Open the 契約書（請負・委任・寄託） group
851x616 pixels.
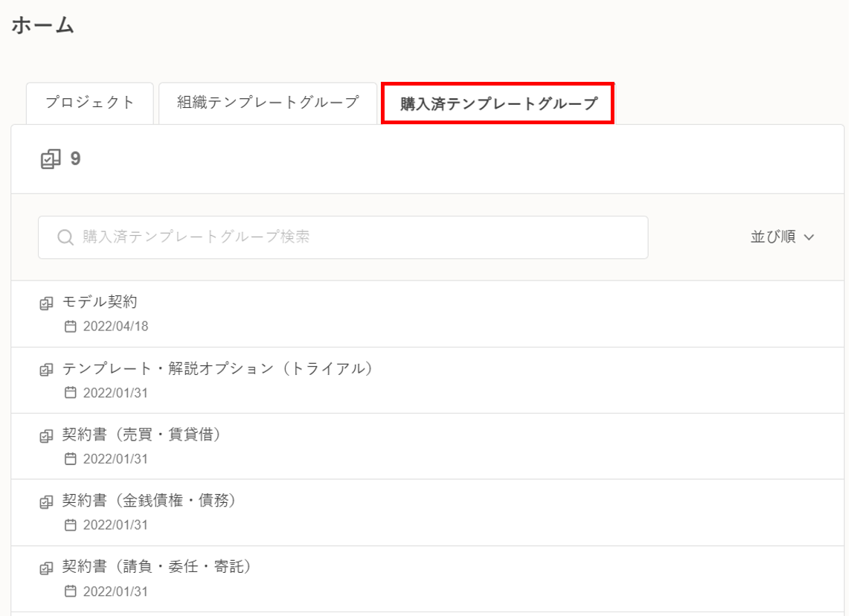click(x=157, y=567)
